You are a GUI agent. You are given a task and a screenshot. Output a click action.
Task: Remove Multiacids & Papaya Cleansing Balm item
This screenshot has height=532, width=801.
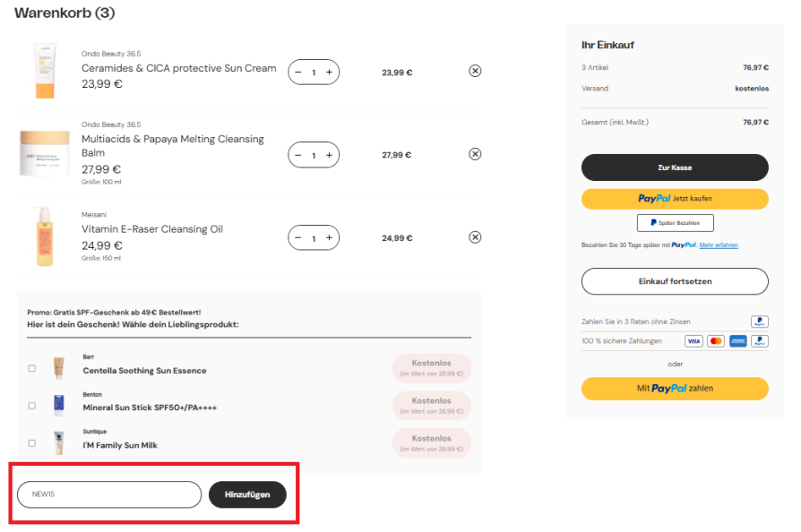coord(475,154)
